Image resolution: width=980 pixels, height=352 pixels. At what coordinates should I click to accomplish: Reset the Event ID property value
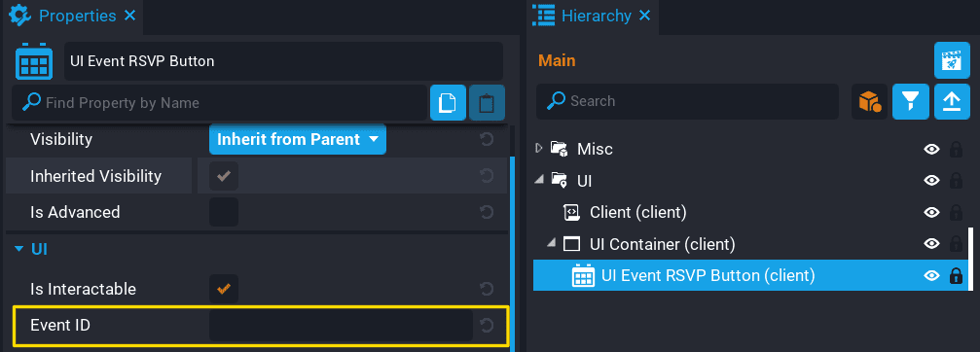[x=487, y=325]
